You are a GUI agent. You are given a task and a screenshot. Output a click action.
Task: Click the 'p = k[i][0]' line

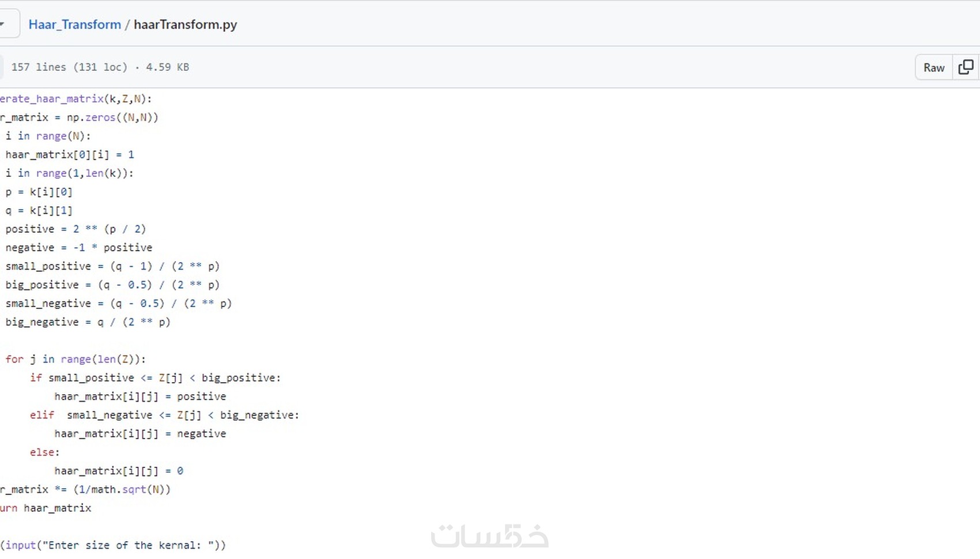(x=39, y=192)
